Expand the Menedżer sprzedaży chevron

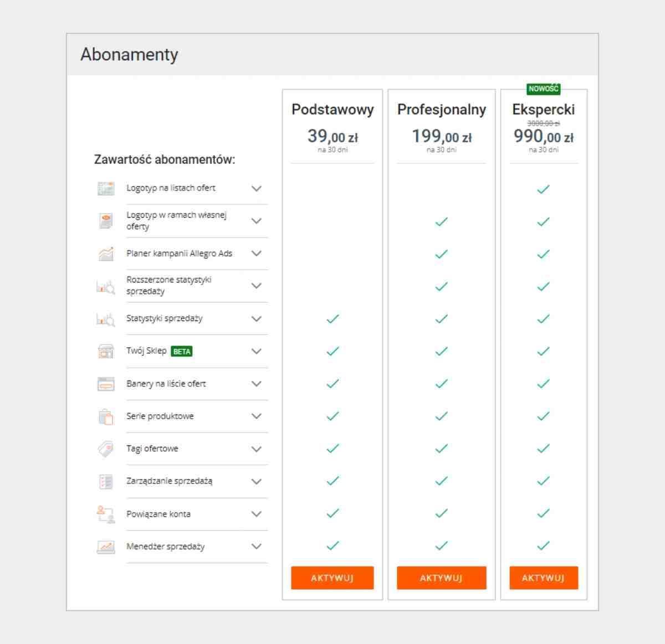click(257, 547)
